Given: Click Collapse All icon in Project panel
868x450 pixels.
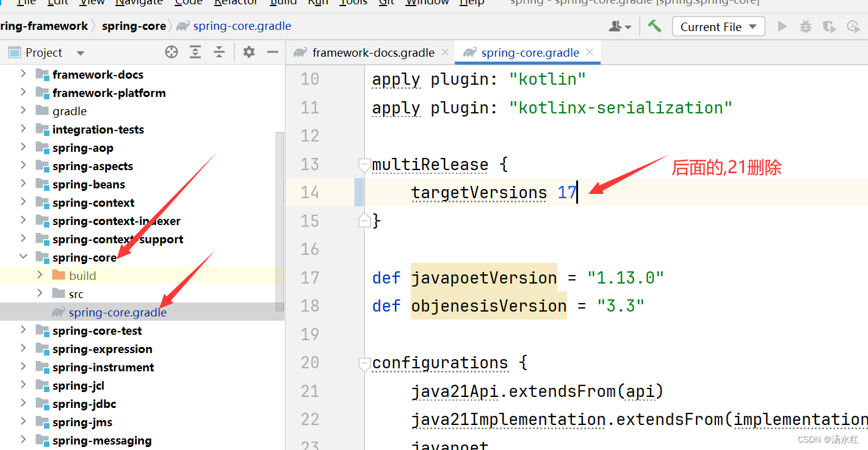Looking at the screenshot, I should point(219,52).
